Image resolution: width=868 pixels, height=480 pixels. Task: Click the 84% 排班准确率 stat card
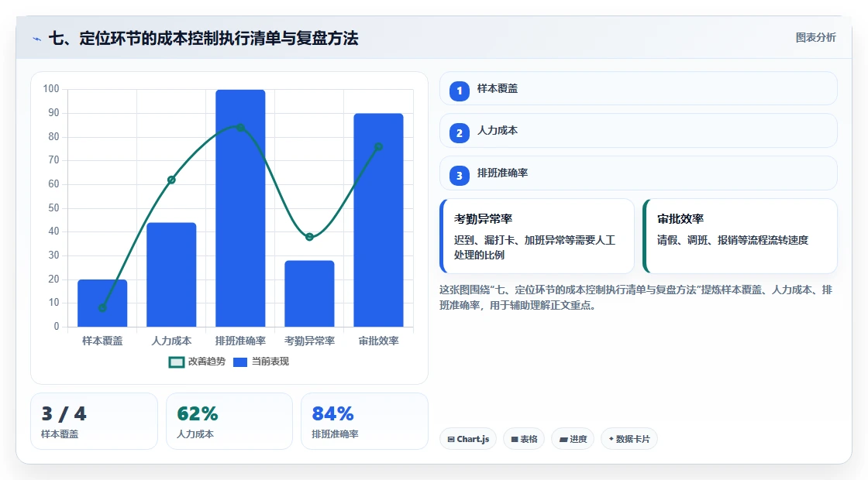364,421
